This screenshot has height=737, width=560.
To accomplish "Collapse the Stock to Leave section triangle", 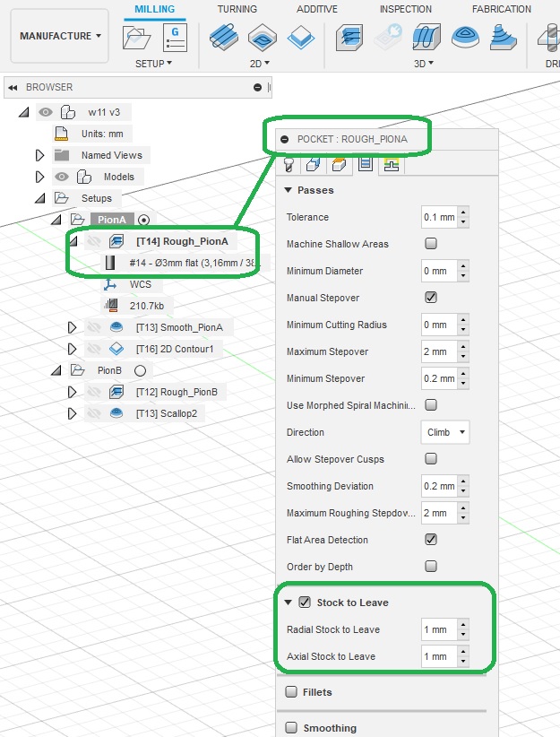I will tap(288, 603).
